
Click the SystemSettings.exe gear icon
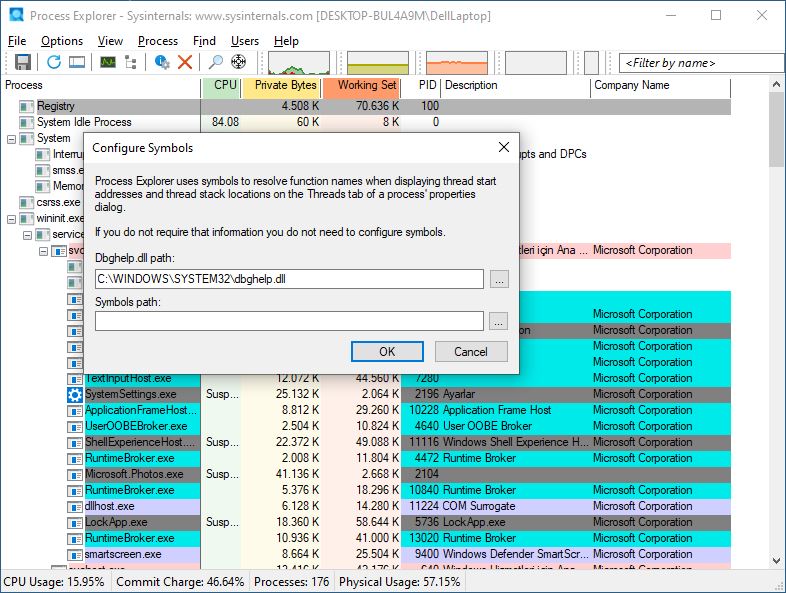pos(75,394)
